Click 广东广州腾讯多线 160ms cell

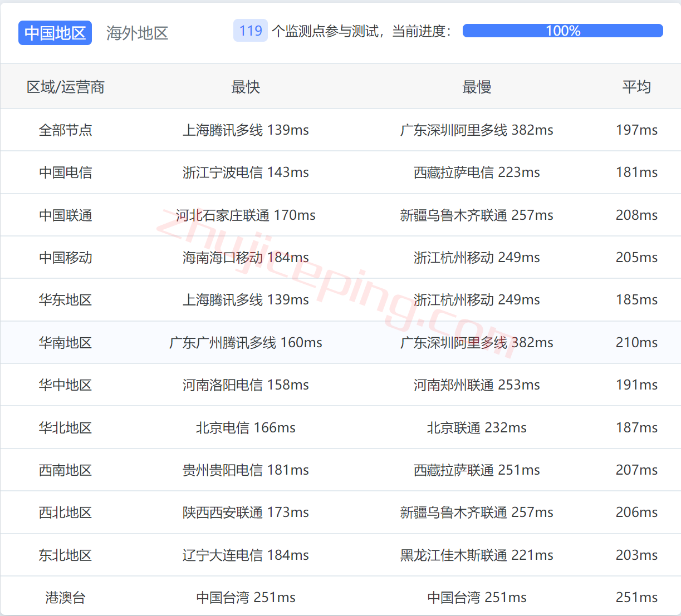point(246,343)
